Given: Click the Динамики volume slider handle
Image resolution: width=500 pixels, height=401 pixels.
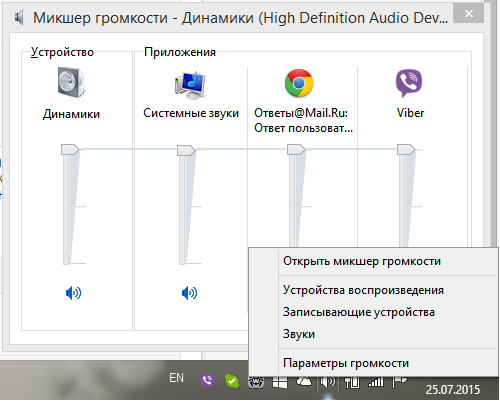Looking at the screenshot, I should click(x=70, y=150).
